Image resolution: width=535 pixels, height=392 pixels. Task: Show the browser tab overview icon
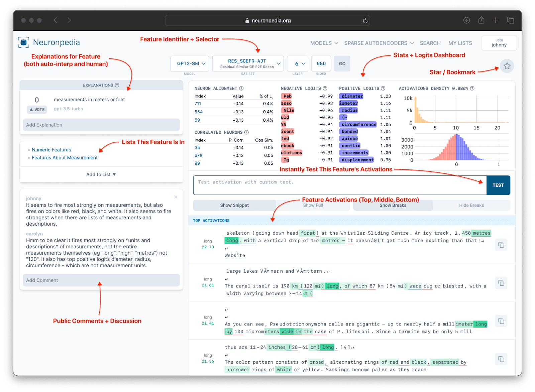[510, 20]
